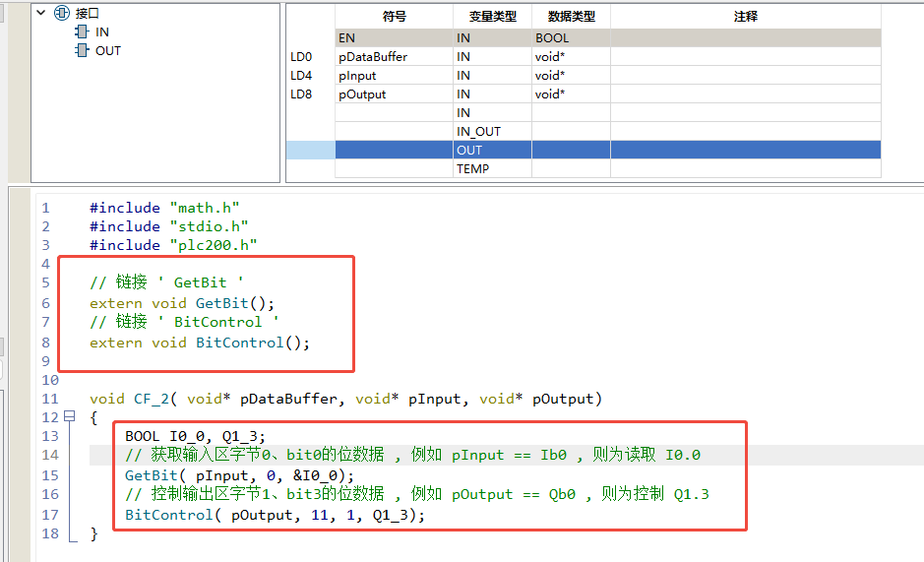Click the 接口 interface icon
Image resolution: width=924 pixels, height=562 pixels.
(62, 13)
